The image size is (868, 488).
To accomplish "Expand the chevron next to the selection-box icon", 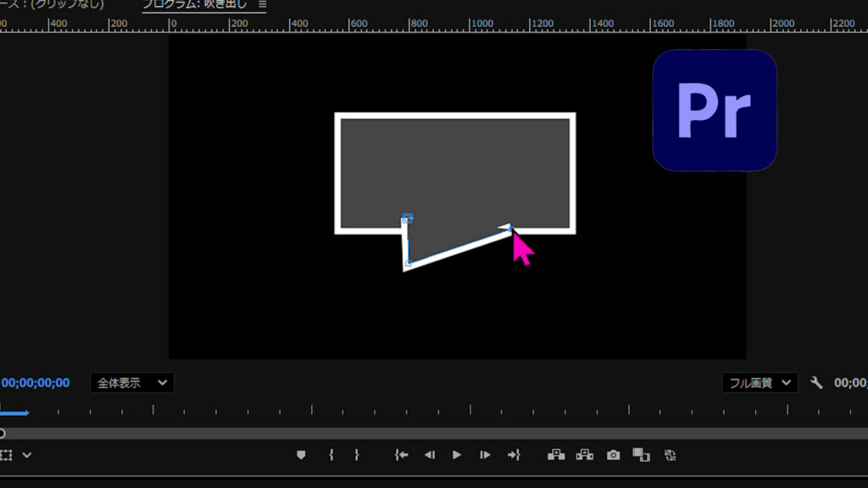I will point(27,455).
